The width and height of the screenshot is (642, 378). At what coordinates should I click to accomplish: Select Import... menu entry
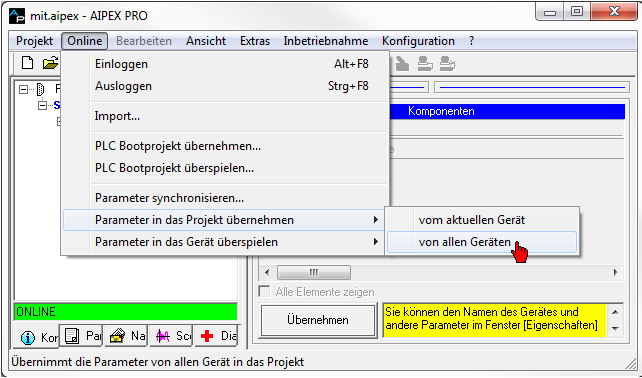tap(225, 116)
